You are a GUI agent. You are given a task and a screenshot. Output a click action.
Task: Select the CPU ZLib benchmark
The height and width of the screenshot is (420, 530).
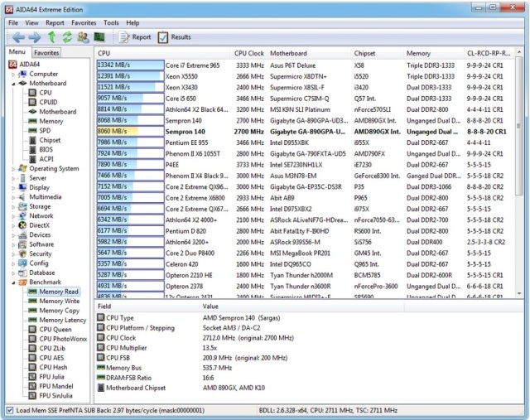pyautogui.click(x=47, y=348)
